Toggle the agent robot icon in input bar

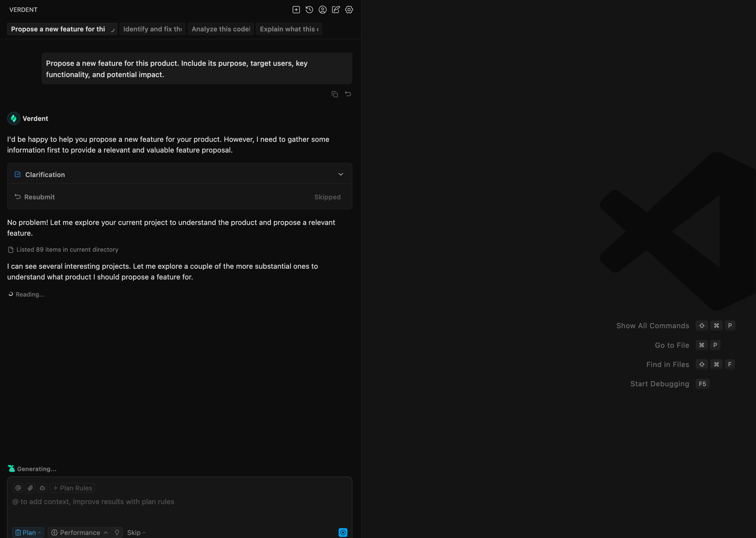42,488
